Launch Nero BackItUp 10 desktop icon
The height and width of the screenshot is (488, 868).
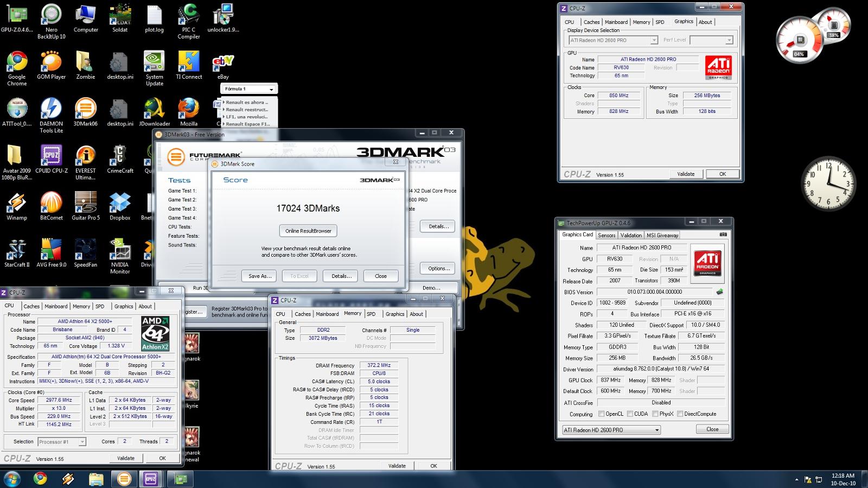pyautogui.click(x=51, y=22)
